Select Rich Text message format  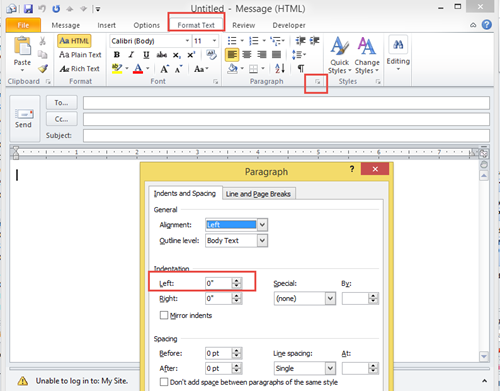79,69
